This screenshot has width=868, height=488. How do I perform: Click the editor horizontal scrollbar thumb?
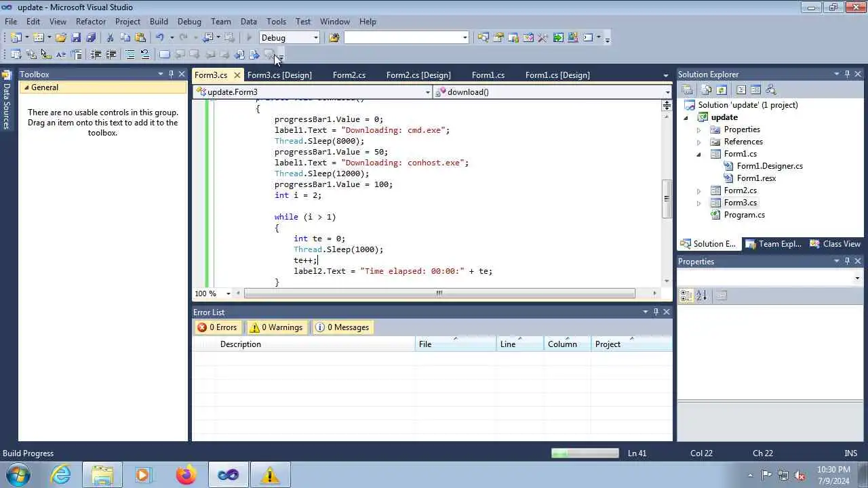439,293
